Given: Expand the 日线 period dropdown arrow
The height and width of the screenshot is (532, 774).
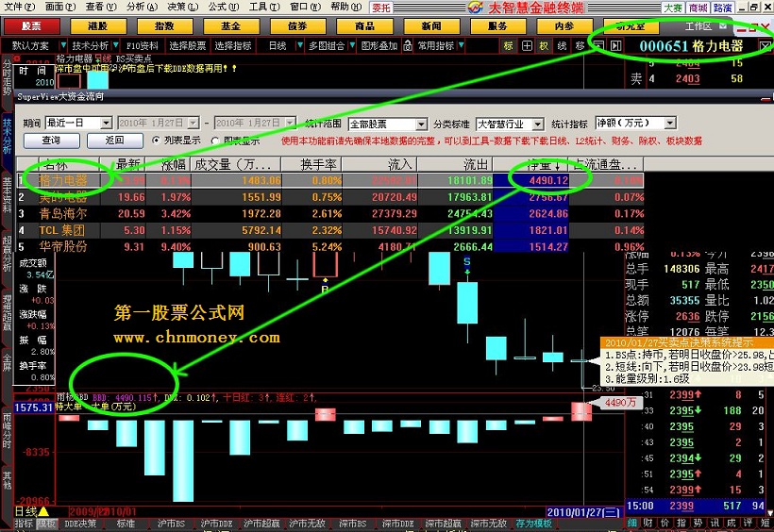Looking at the screenshot, I should click(299, 46).
